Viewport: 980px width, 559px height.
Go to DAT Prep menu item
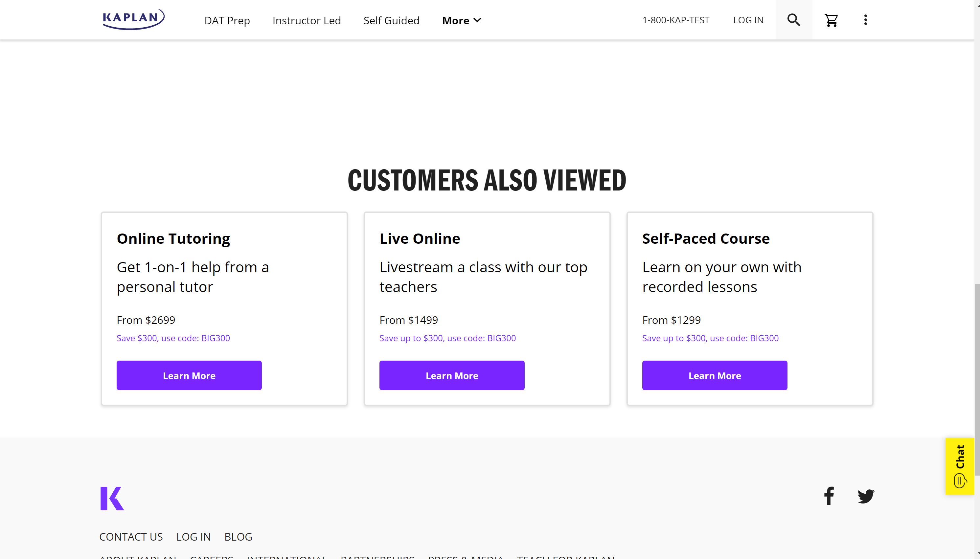(227, 20)
